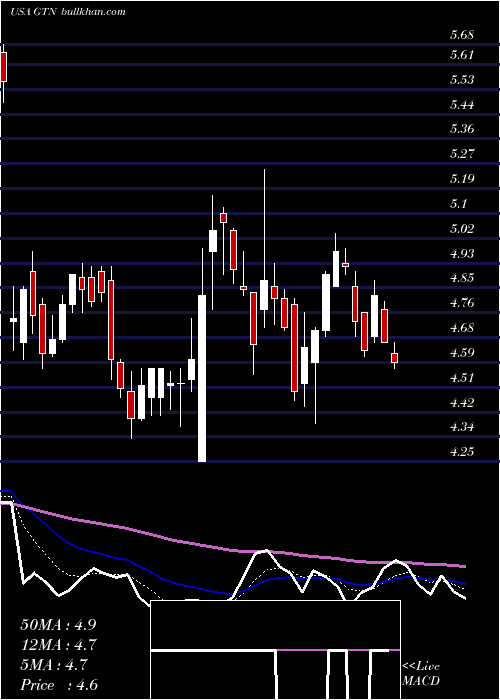Select the 5.02 price axis label

[462, 229]
